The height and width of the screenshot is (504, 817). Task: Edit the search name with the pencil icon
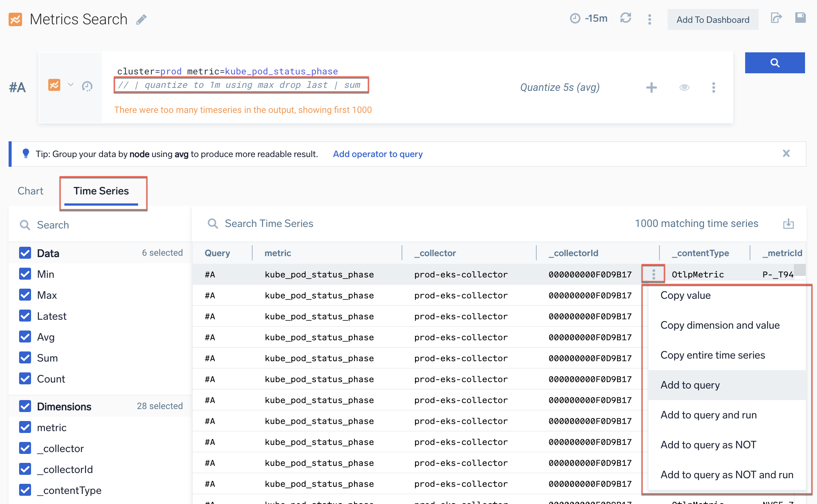pos(141,19)
